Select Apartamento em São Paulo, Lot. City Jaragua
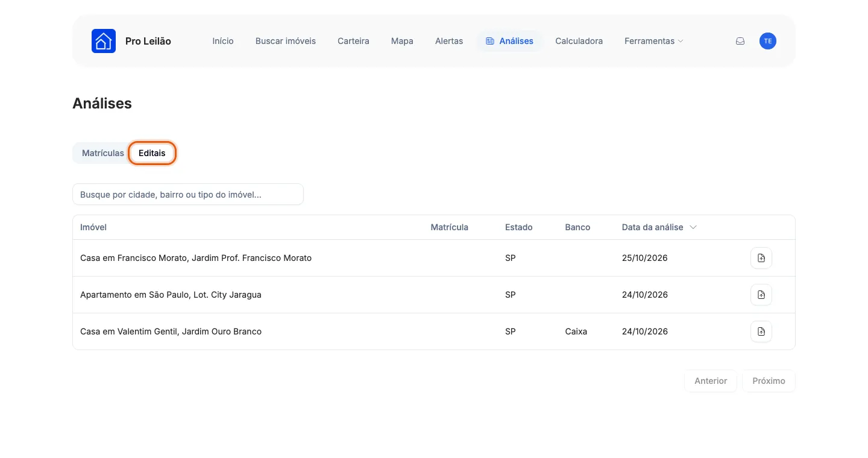Image resolution: width=868 pixels, height=458 pixels. click(171, 295)
